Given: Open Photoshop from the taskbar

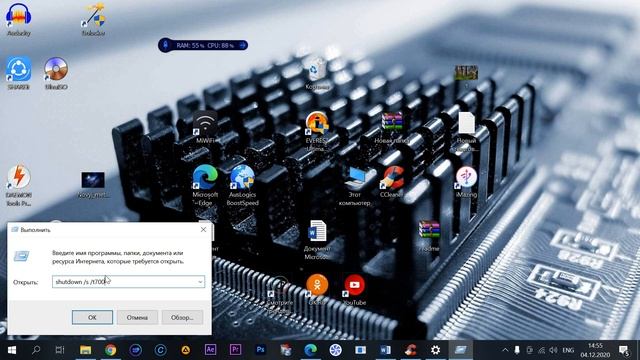Looking at the screenshot, I should coord(260,350).
